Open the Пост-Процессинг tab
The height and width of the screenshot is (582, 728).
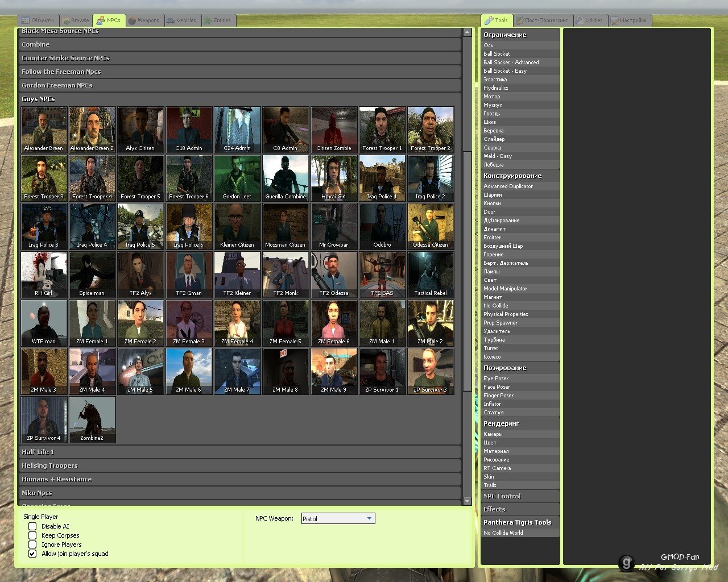point(542,20)
